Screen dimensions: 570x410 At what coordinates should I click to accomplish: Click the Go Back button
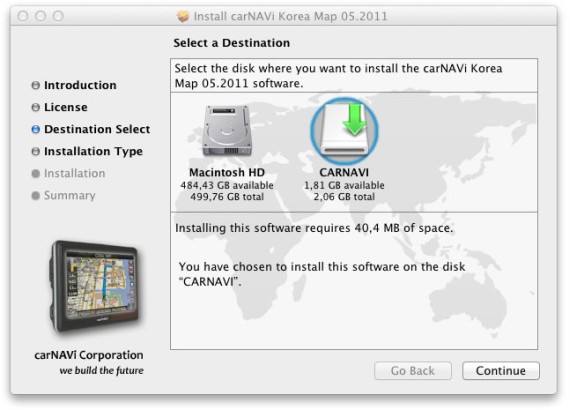[x=413, y=371]
